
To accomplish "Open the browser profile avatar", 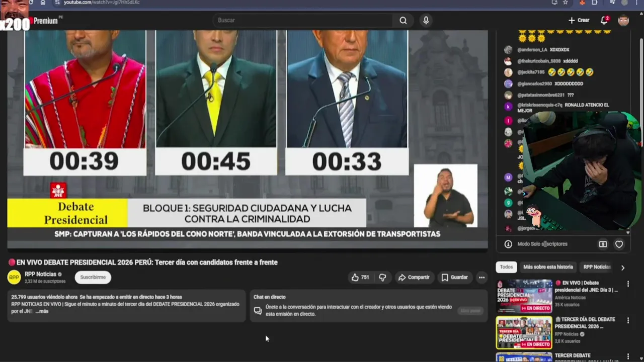I will pyautogui.click(x=625, y=3).
